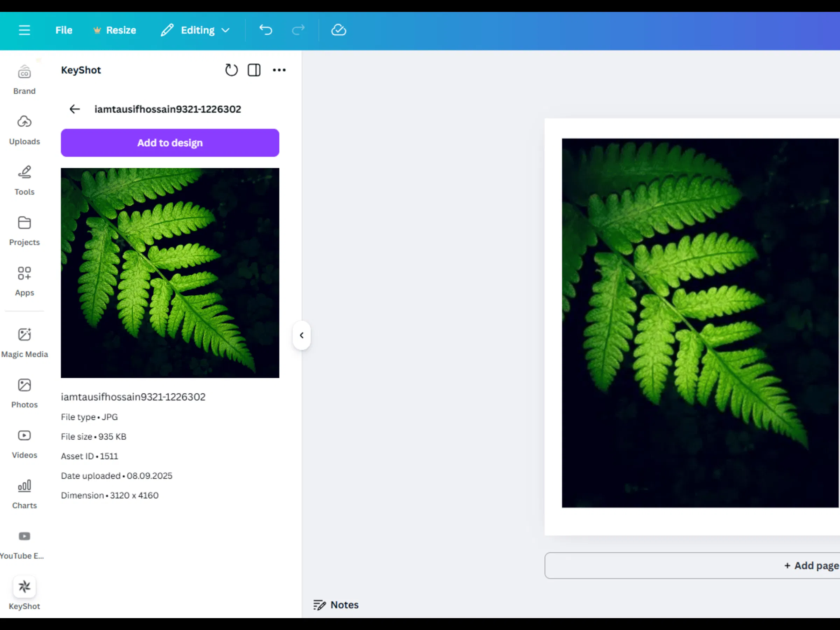Open the hamburger main menu
This screenshot has width=840, height=630.
click(x=24, y=30)
